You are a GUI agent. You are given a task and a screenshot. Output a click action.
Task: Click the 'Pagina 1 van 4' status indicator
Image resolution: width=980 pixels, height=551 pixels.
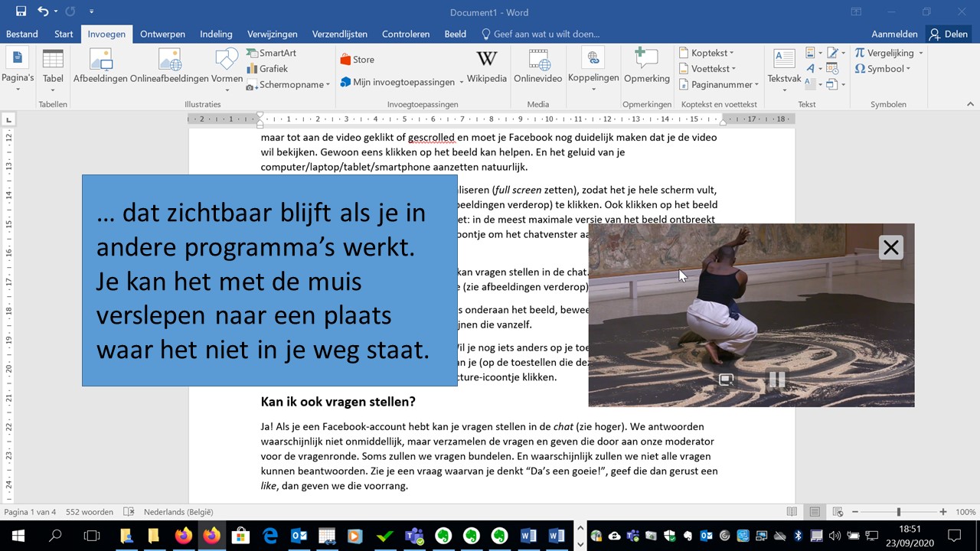pyautogui.click(x=30, y=512)
